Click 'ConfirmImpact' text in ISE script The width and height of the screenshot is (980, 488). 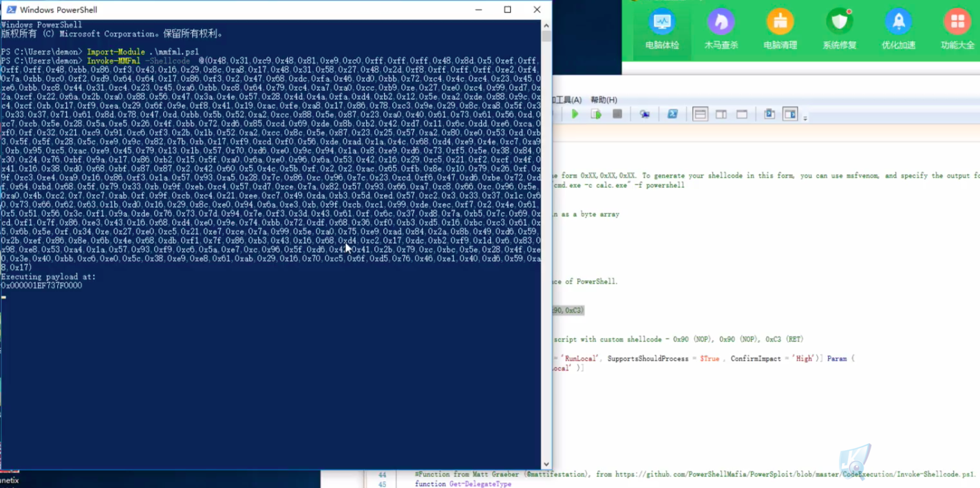pyautogui.click(x=756, y=359)
